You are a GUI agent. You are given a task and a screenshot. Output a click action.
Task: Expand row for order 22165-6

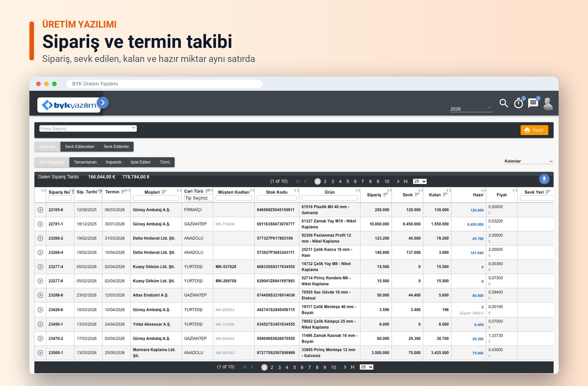[40, 210]
